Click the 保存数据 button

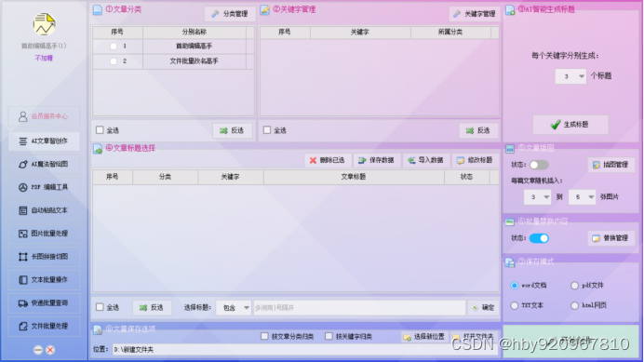[x=377, y=160]
